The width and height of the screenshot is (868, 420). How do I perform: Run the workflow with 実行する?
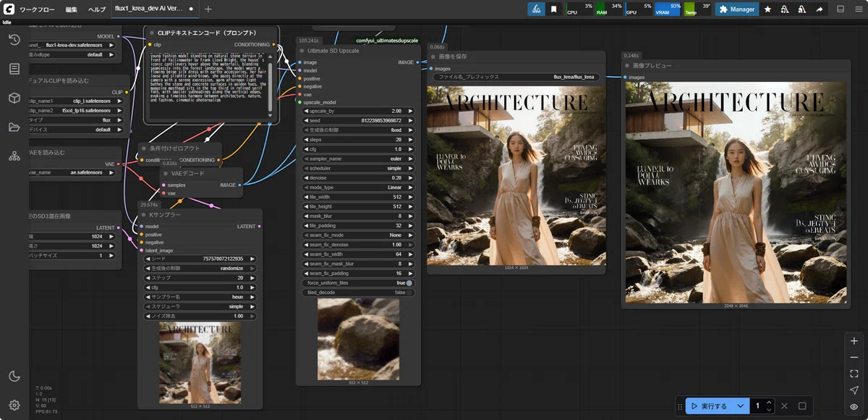tap(708, 406)
